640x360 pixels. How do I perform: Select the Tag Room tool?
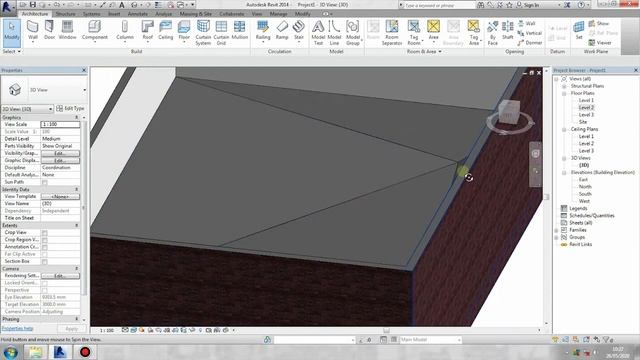pyautogui.click(x=414, y=33)
